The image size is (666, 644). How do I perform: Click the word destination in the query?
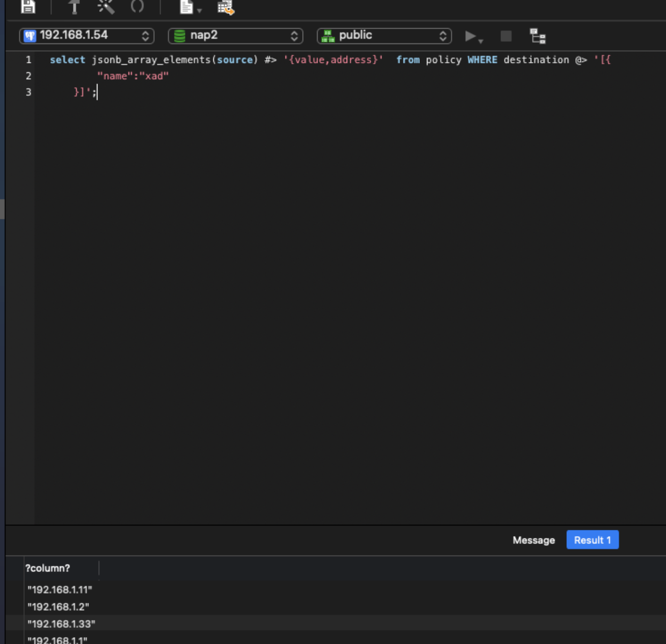pos(536,60)
